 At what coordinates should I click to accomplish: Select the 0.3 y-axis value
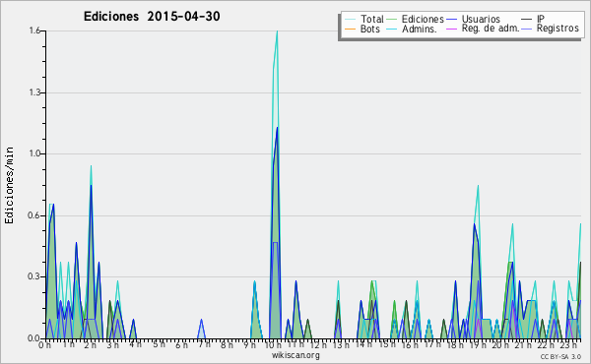tap(34, 276)
